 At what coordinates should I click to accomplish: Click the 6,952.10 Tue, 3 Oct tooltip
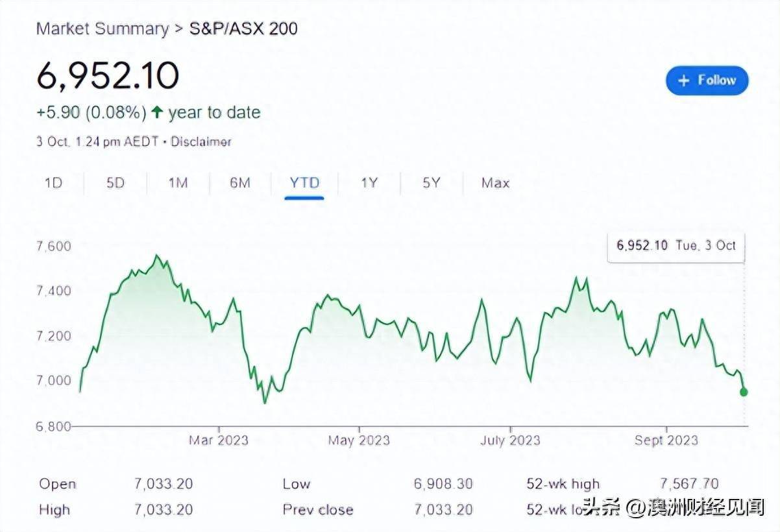click(x=676, y=245)
